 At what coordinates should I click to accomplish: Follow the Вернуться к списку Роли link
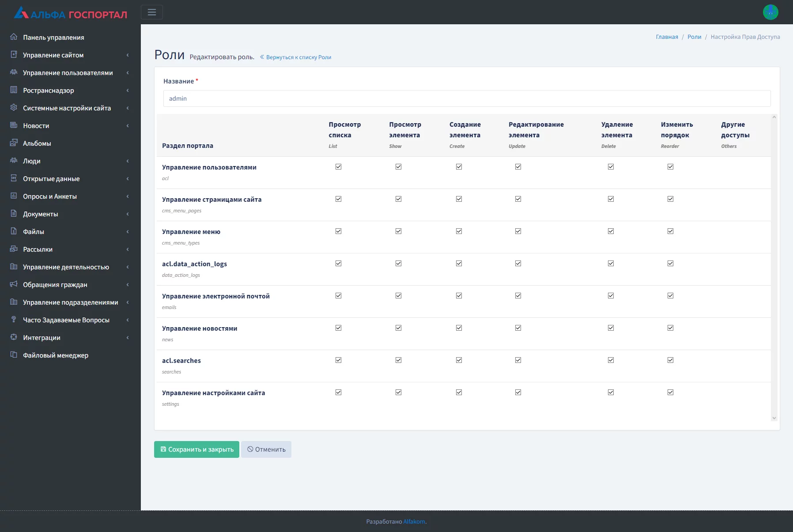(x=298, y=57)
